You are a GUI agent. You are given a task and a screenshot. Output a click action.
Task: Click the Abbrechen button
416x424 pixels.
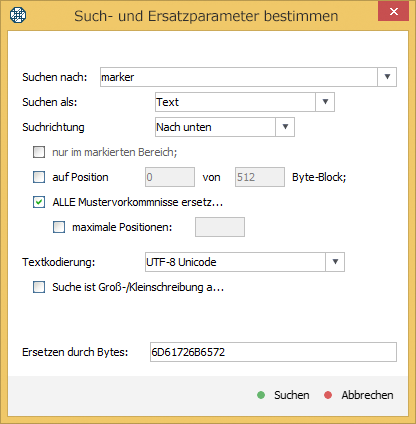[359, 395]
